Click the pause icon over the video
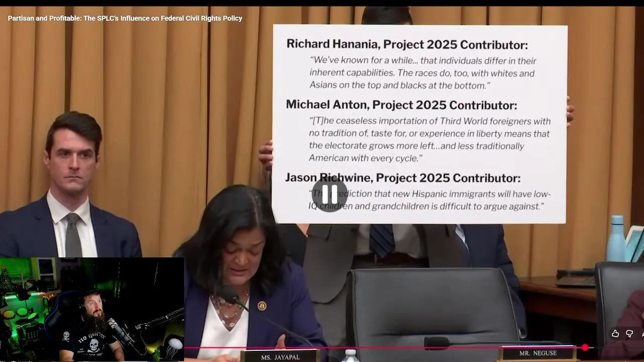 330,194
